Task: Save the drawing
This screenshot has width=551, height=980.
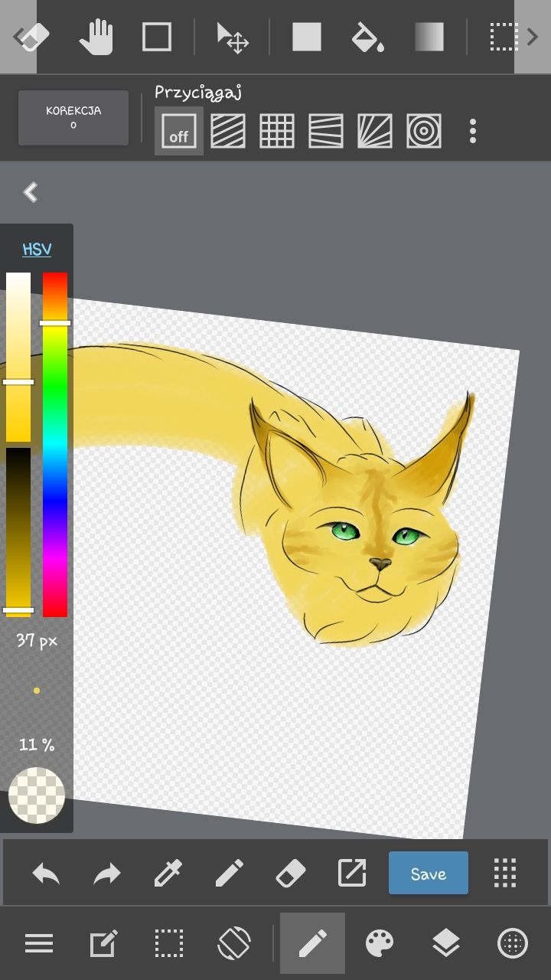Action: tap(429, 874)
